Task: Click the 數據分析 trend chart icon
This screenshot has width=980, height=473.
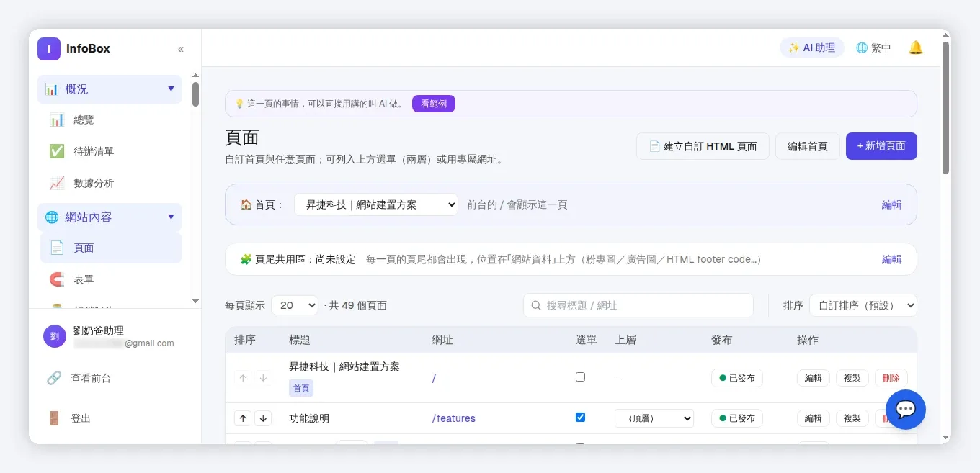Action: coord(57,183)
